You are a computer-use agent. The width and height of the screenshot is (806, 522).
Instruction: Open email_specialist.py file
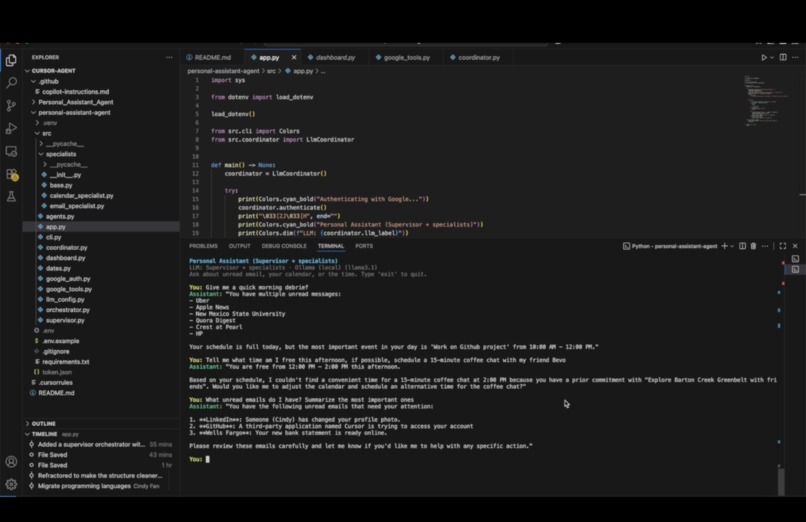[77, 206]
